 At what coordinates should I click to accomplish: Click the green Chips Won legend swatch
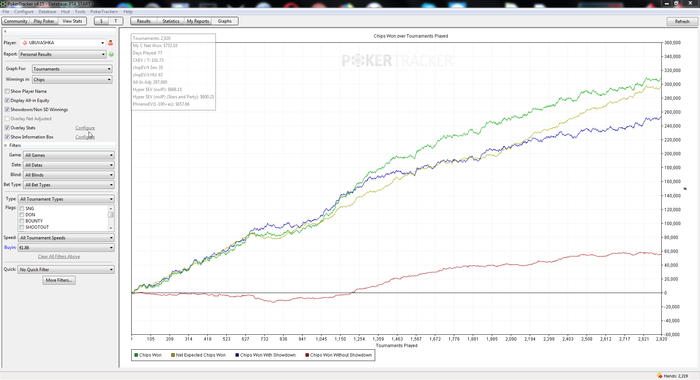pyautogui.click(x=136, y=355)
